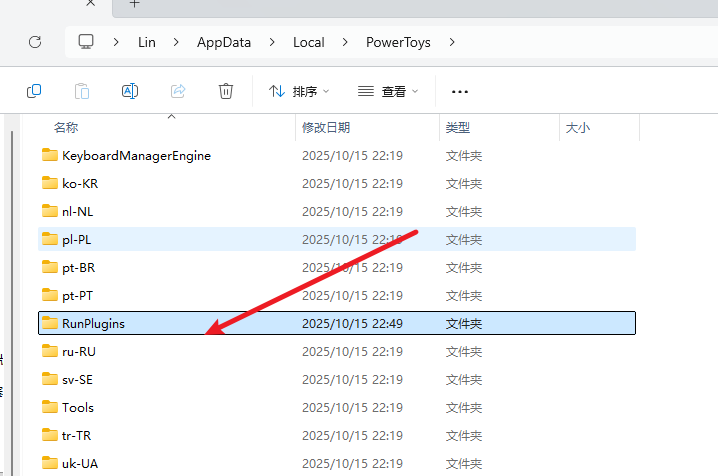The height and width of the screenshot is (476, 718).
Task: Click the RunPlugins folder icon
Action: (x=50, y=323)
